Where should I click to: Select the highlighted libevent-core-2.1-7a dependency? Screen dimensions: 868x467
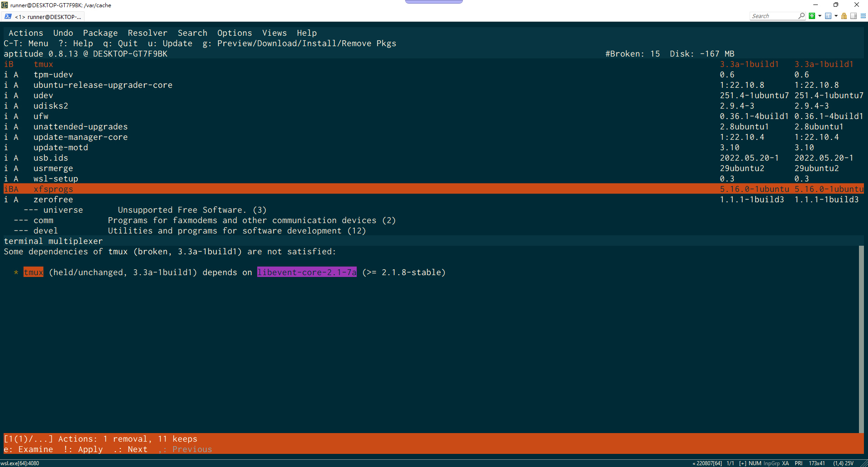coord(307,272)
